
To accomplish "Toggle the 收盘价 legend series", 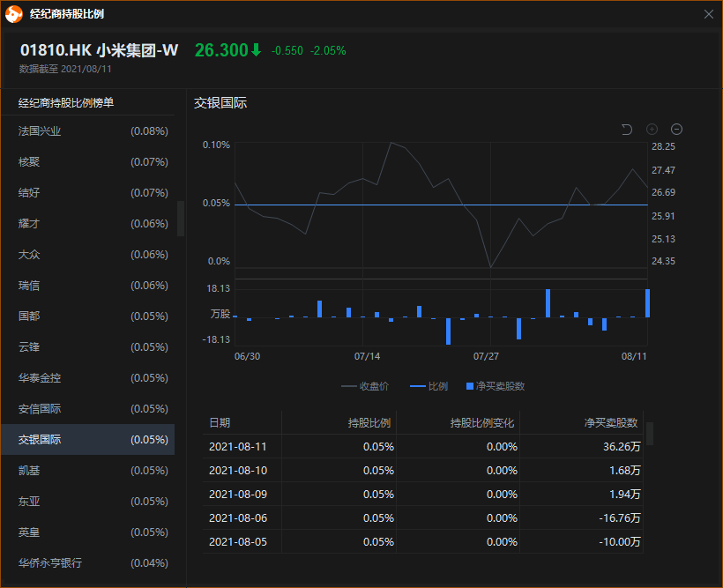I will pyautogui.click(x=365, y=386).
